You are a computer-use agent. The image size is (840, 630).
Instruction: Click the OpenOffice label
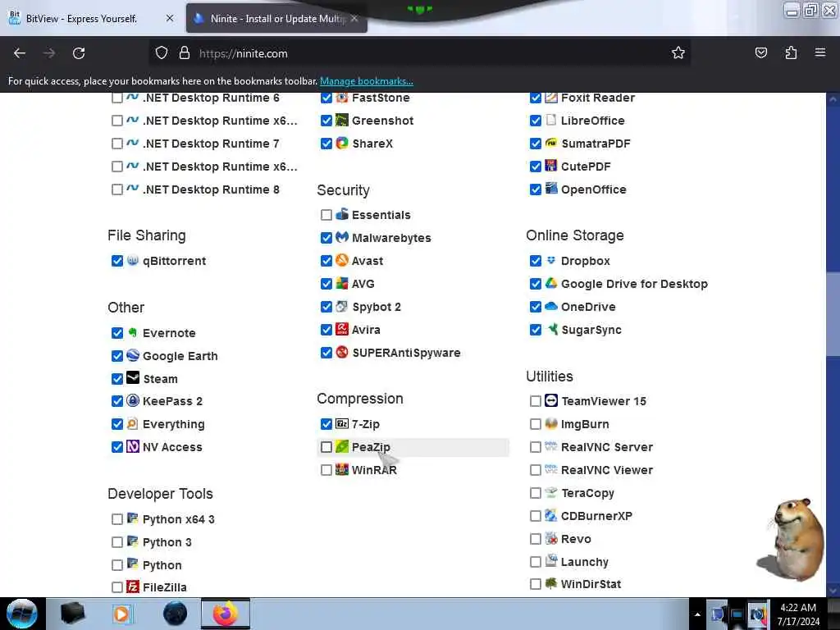593,189
